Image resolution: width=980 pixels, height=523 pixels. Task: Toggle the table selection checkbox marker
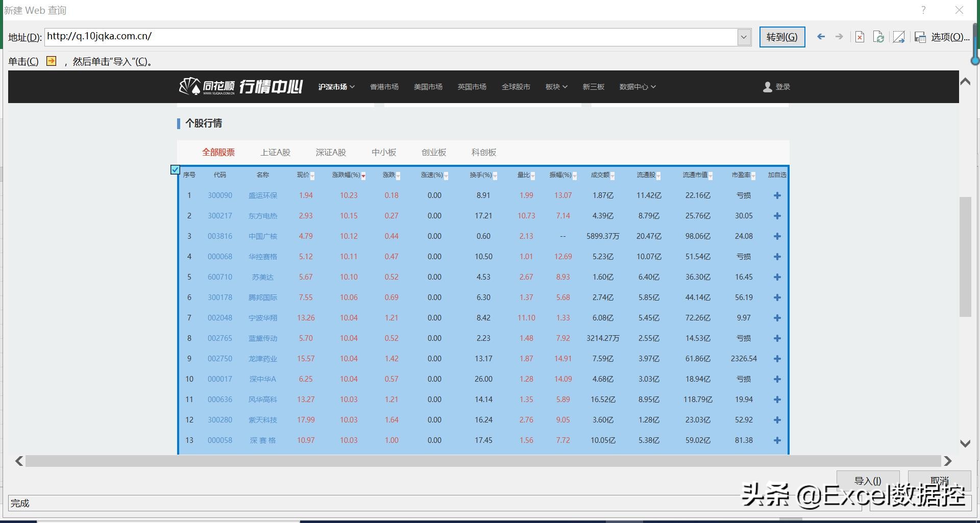click(175, 169)
